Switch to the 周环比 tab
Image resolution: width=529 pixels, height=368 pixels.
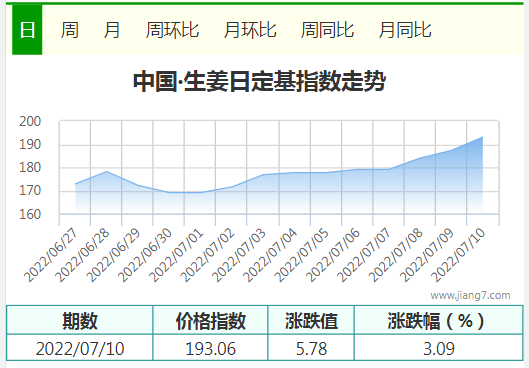coord(172,30)
